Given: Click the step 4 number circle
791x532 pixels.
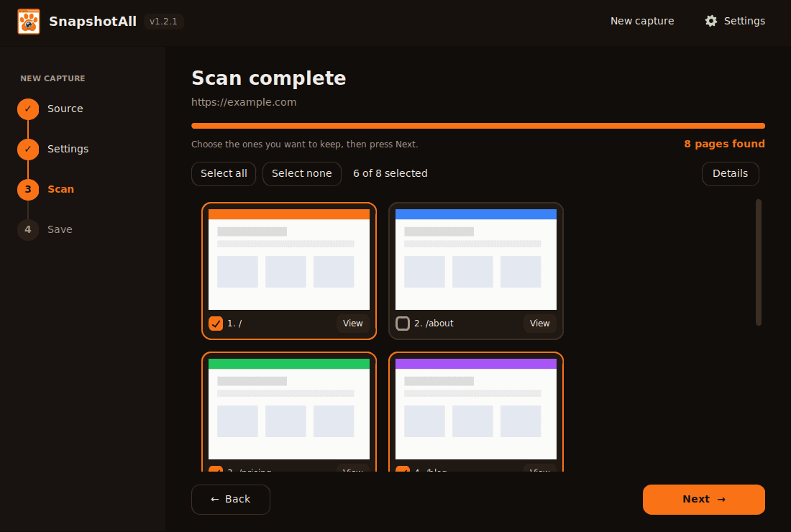Looking at the screenshot, I should pyautogui.click(x=28, y=230).
